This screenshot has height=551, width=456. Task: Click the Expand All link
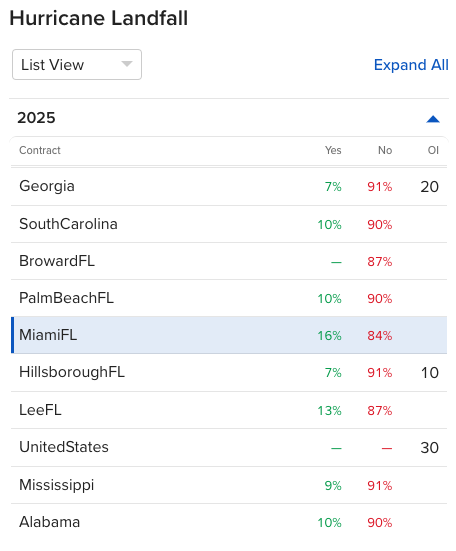click(411, 65)
